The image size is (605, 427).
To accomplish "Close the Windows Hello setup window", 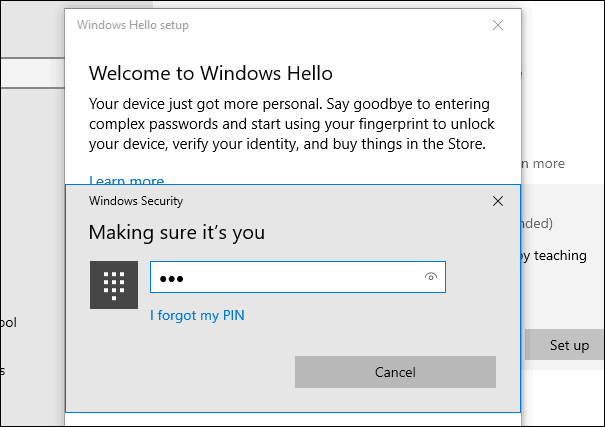I will [498, 25].
